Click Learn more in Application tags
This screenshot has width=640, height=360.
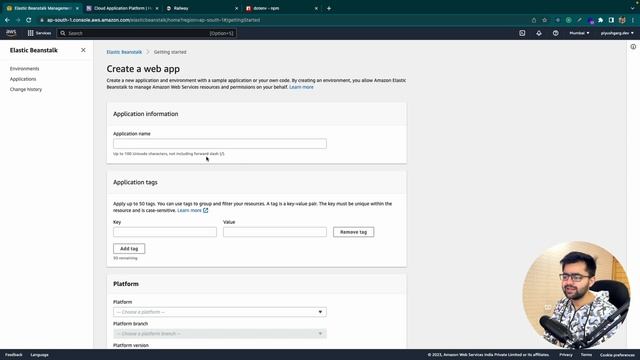[x=189, y=210]
